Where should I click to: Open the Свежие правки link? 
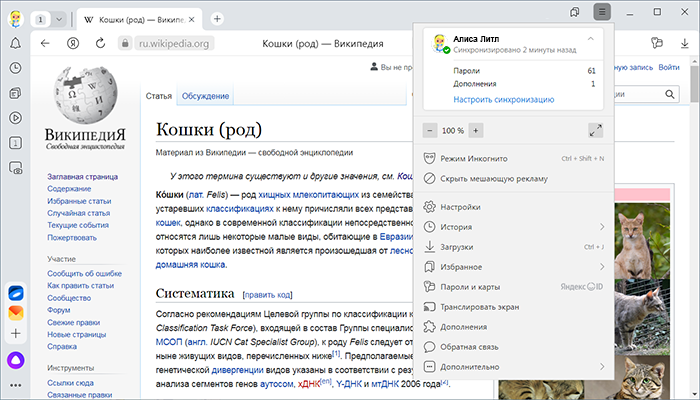click(x=74, y=322)
